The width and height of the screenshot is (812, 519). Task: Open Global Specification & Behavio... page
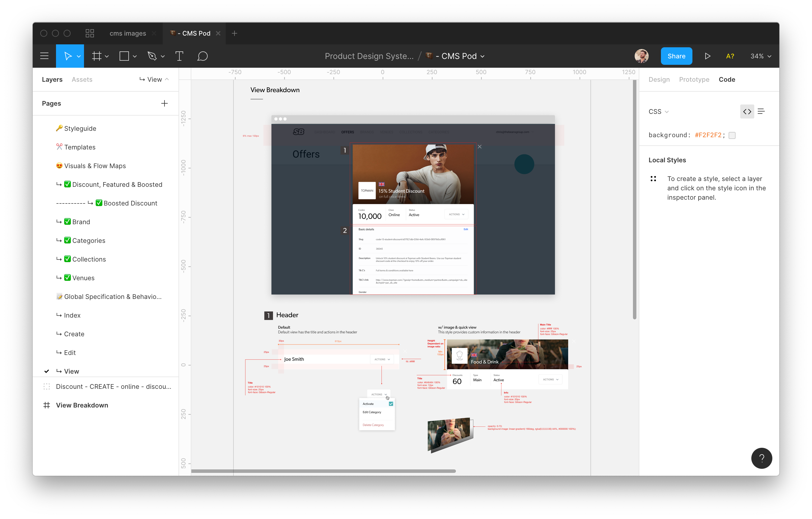(113, 296)
